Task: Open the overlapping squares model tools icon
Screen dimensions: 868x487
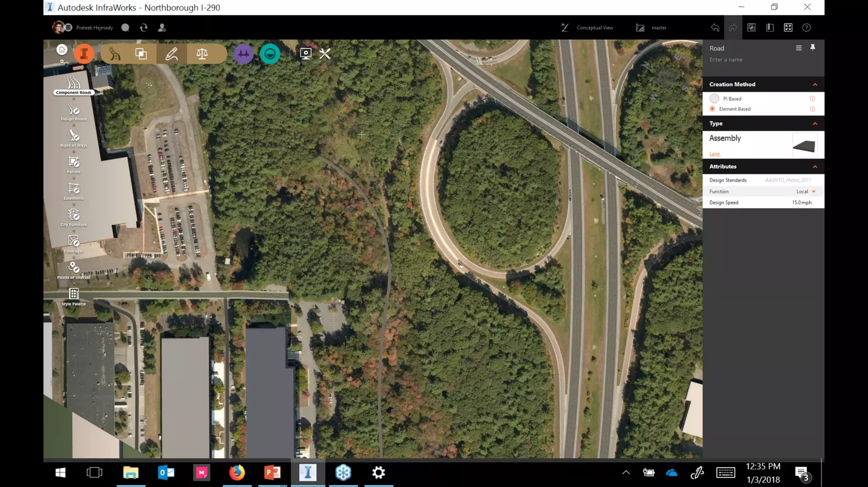Action: [141, 54]
